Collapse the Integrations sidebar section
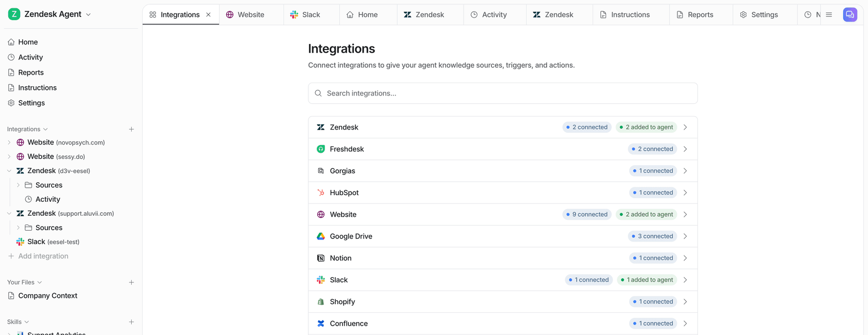 [x=27, y=129]
